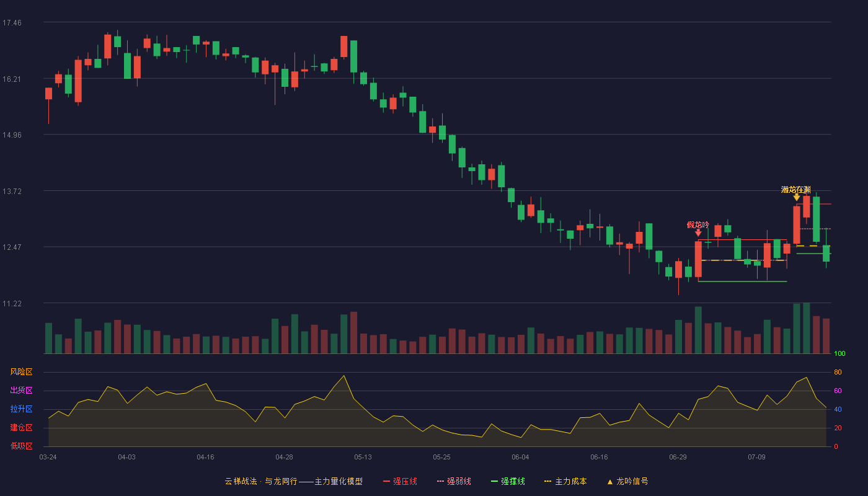Viewport: 868px width, 496px height.
Task: Click the 12.47 price axis label
Action: 12,247
